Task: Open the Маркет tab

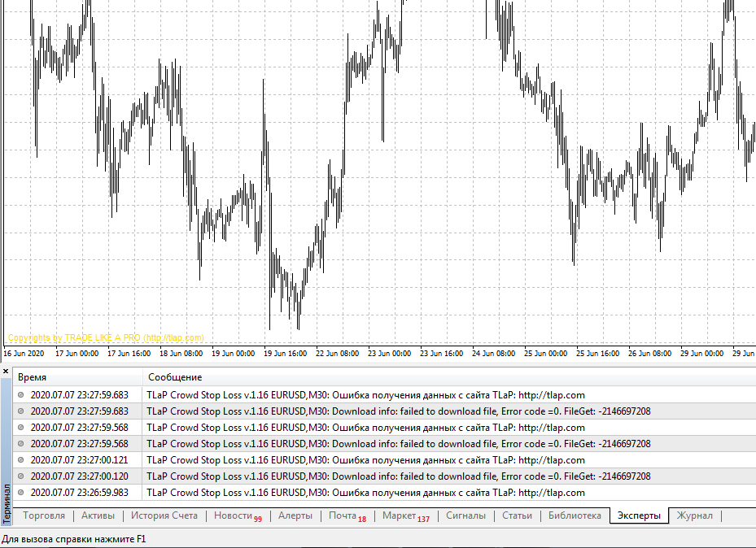Action: coord(405,515)
